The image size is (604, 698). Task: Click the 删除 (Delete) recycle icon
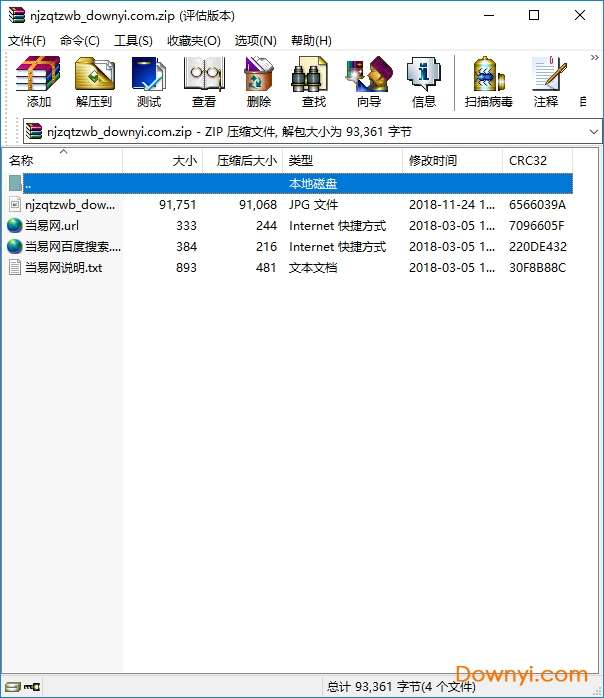point(259,82)
